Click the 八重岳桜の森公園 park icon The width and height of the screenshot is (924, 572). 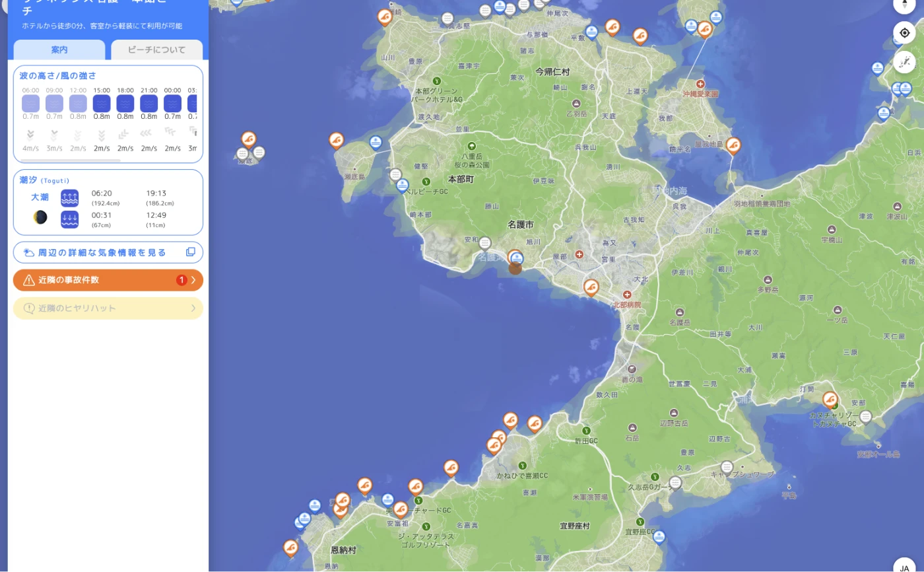point(472,146)
